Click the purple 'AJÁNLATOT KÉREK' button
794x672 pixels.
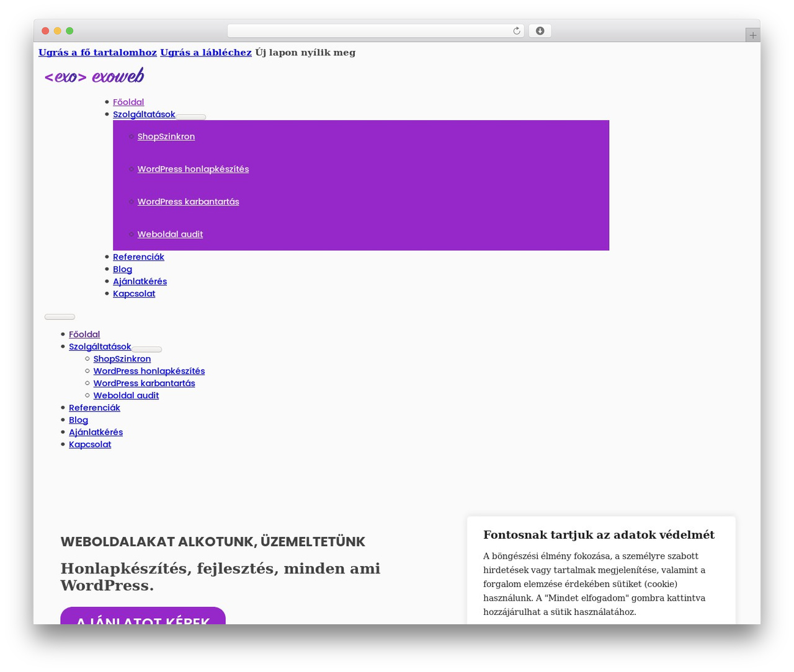143,616
